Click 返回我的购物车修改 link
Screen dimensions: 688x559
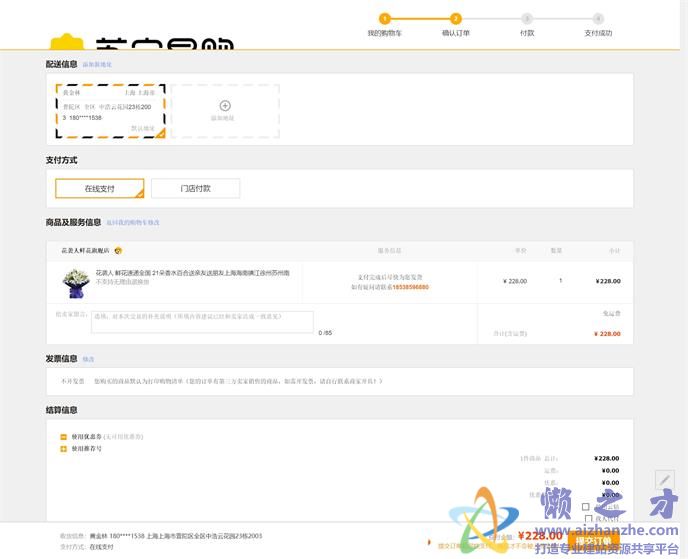coord(133,222)
